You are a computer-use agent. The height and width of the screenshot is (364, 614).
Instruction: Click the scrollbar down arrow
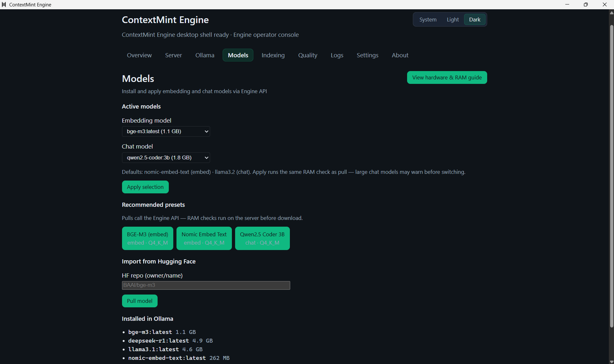coord(611,361)
